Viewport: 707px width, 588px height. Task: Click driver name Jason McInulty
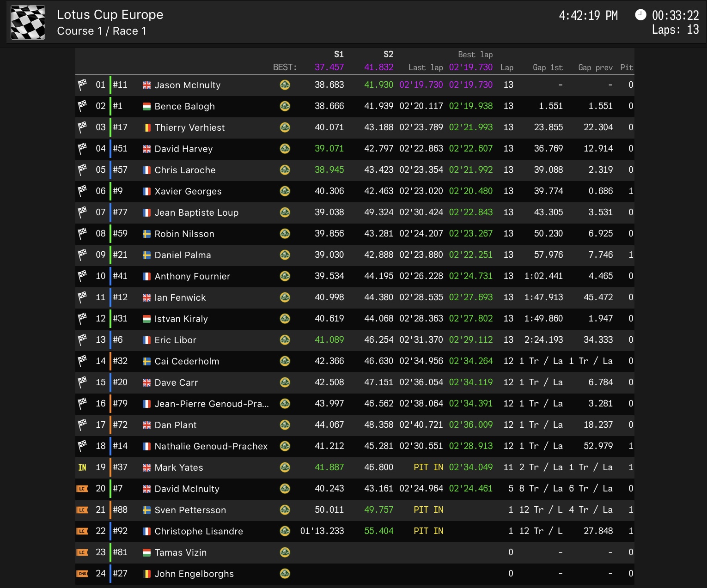[x=187, y=85]
